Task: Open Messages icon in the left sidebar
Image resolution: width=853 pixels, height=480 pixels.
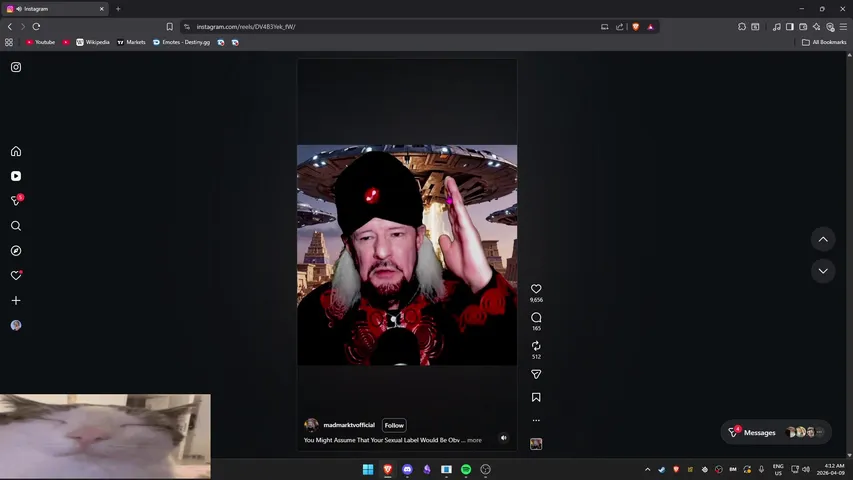Action: click(x=16, y=201)
